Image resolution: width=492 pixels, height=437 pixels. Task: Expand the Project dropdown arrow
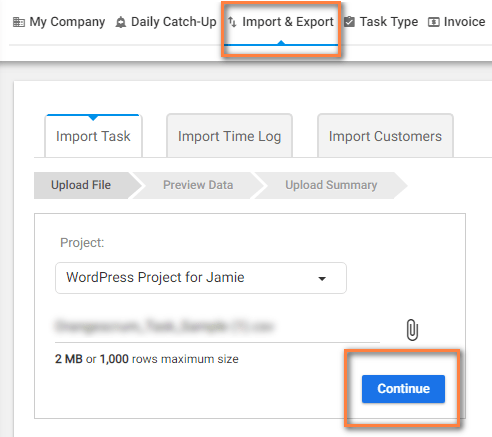(x=322, y=278)
